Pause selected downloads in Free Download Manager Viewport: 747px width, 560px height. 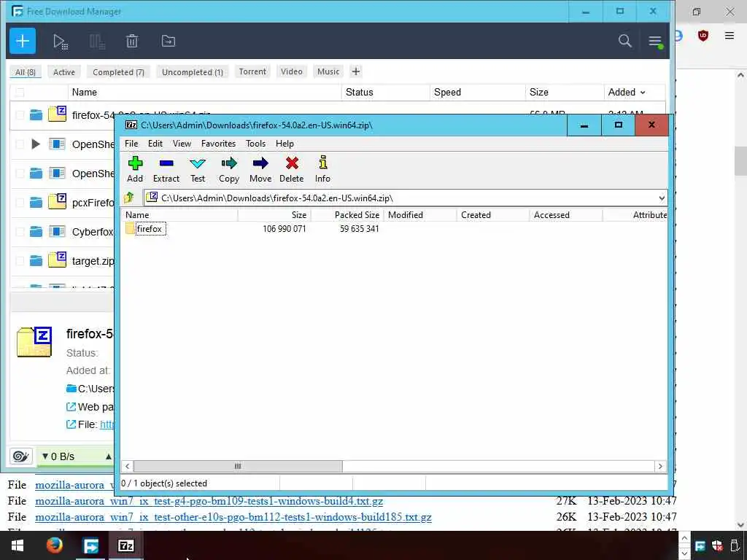[97, 42]
